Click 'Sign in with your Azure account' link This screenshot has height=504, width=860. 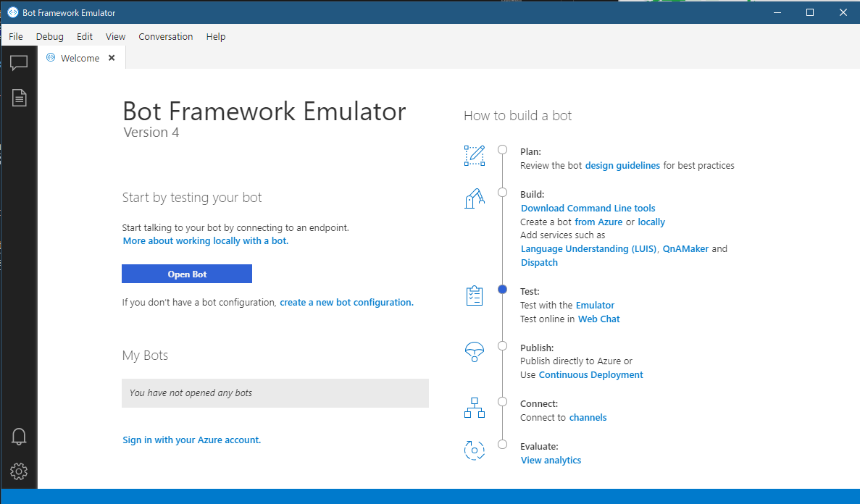click(192, 440)
